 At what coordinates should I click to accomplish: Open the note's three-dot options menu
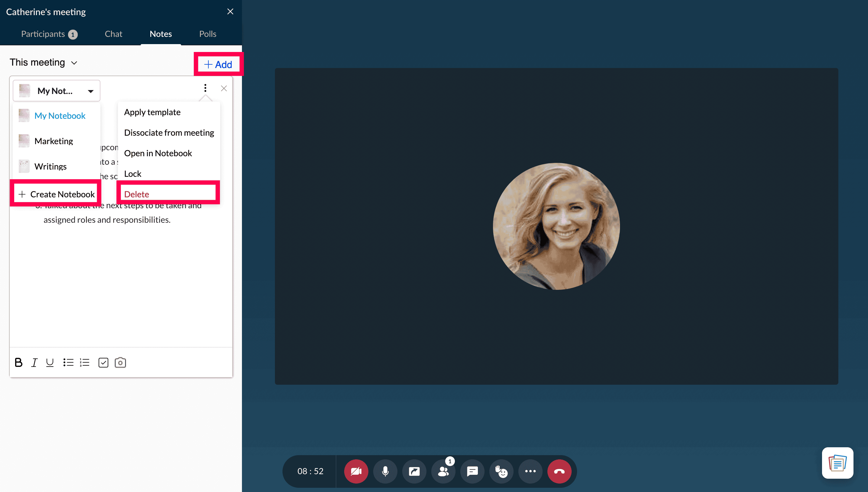point(205,88)
